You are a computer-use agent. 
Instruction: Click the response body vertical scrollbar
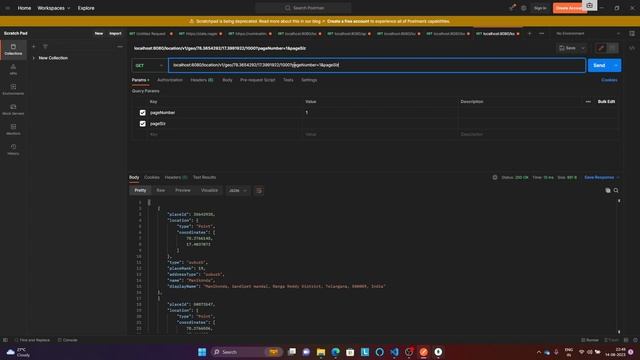619,267
